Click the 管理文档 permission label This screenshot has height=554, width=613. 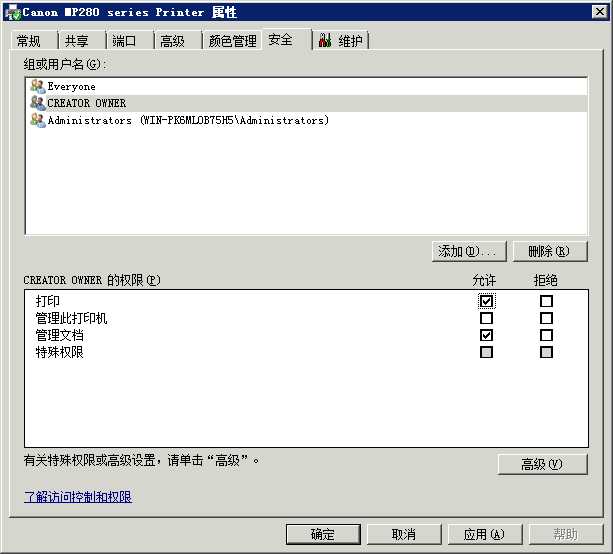tap(59, 335)
